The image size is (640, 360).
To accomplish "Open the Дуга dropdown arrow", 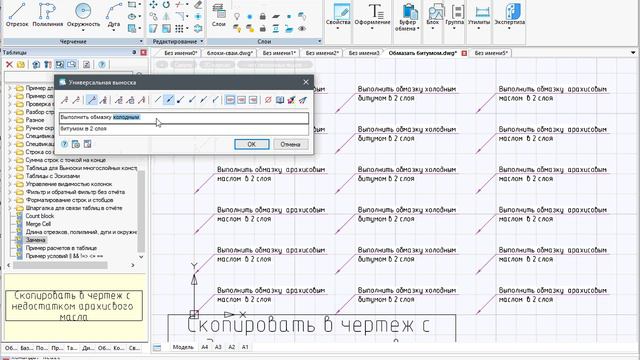I will [113, 30].
